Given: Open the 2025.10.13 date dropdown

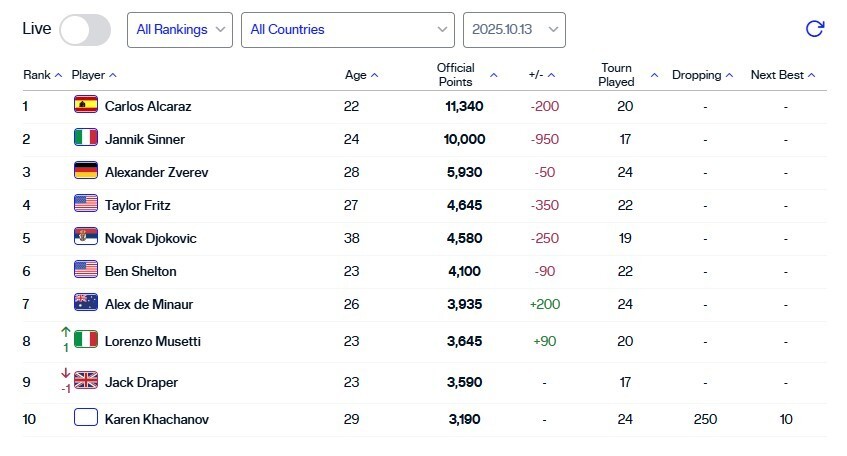Looking at the screenshot, I should point(514,30).
